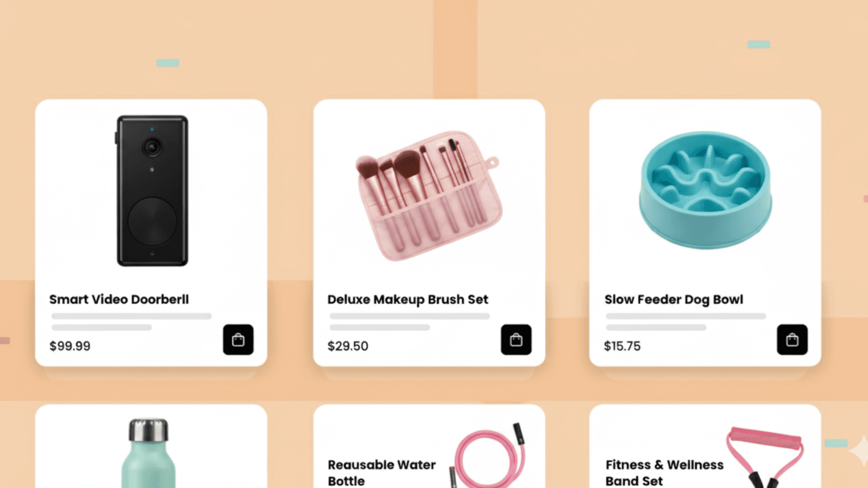
Task: Click the makeup brush card description placeholder
Action: 409,322
